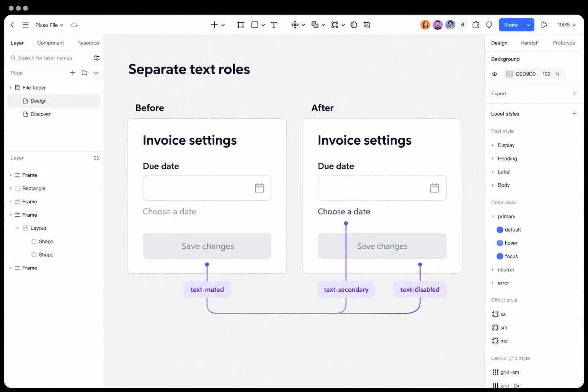
Task: Add a new page with plus icon
Action: [x=73, y=73]
